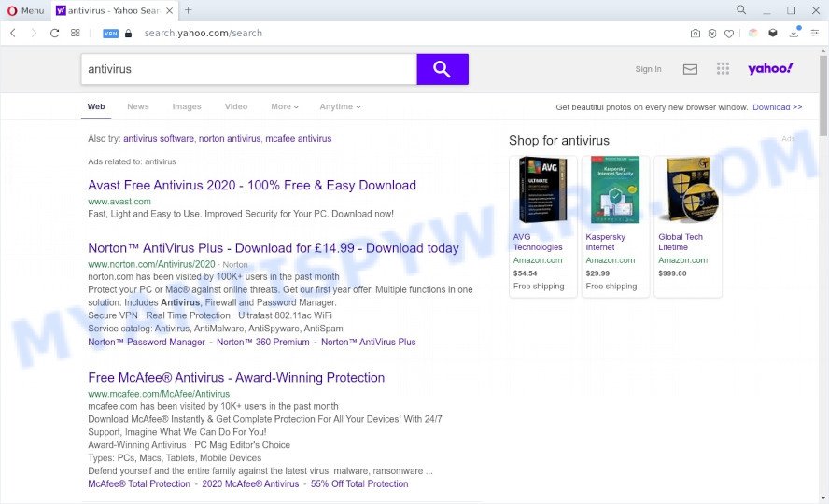Open Norton Password Manager sitelink

pyautogui.click(x=147, y=342)
